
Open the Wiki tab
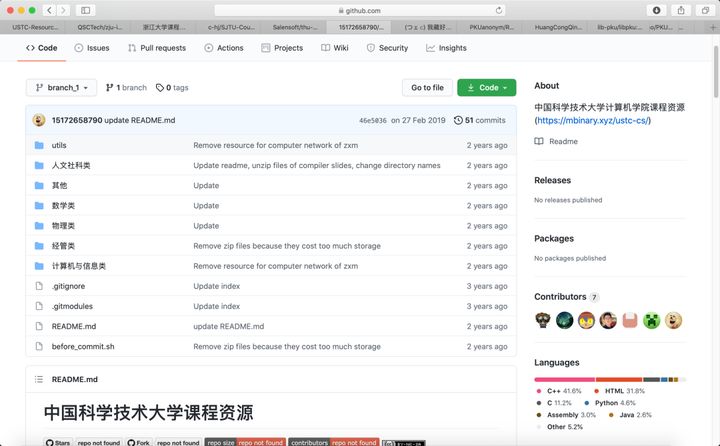tap(335, 48)
